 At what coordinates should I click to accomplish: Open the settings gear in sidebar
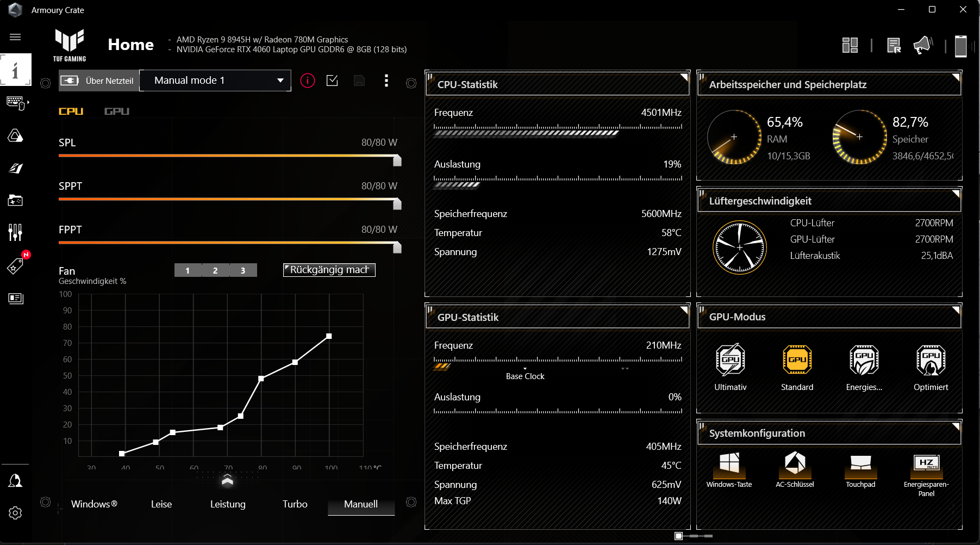pyautogui.click(x=15, y=513)
